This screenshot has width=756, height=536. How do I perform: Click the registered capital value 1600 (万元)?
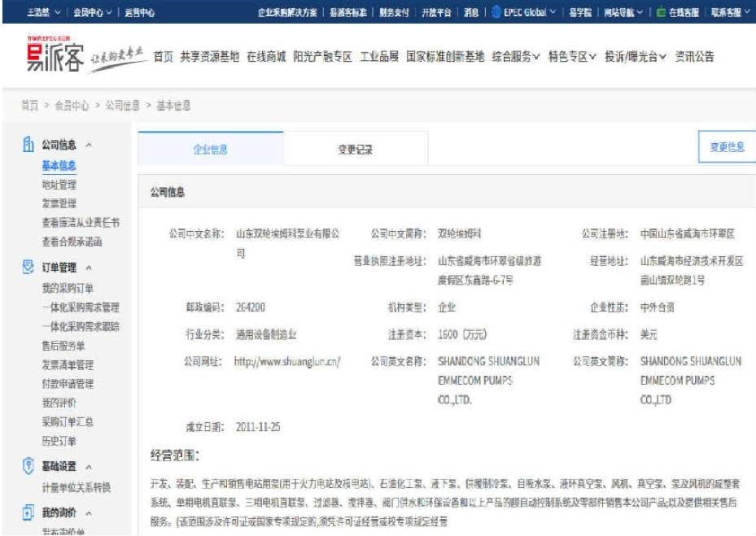click(462, 334)
